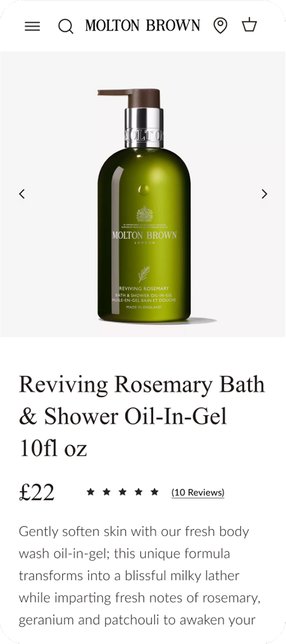Viewport: 286px width, 644px height.
Task: Open the store locator pin icon
Action: [x=220, y=26]
